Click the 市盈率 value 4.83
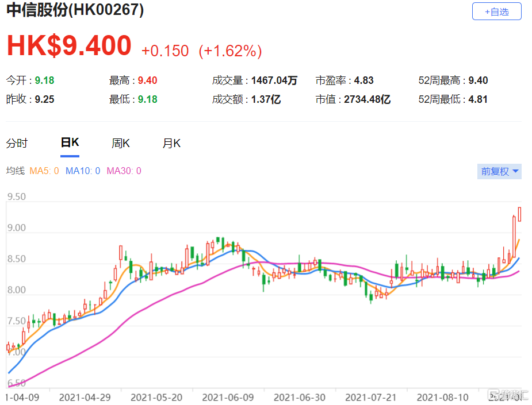 coord(363,80)
